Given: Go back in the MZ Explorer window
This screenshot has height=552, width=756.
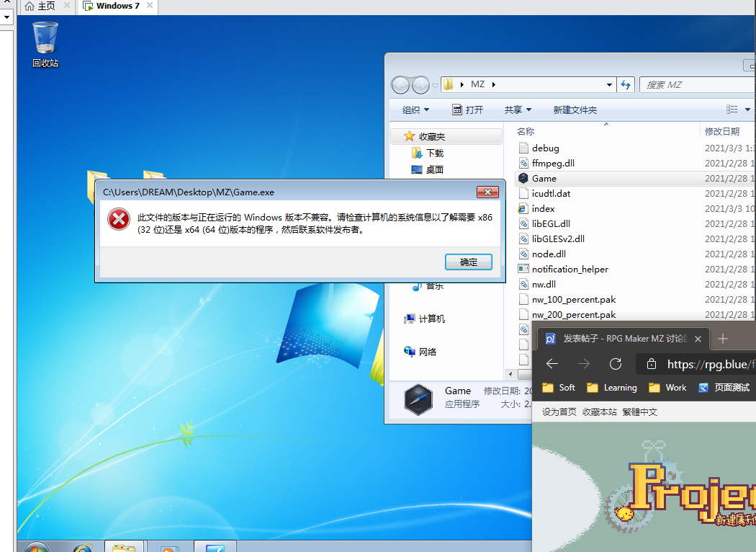Looking at the screenshot, I should pyautogui.click(x=400, y=86).
